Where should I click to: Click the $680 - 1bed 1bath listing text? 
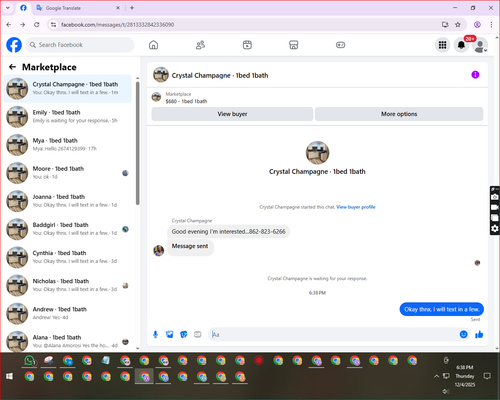pos(186,101)
